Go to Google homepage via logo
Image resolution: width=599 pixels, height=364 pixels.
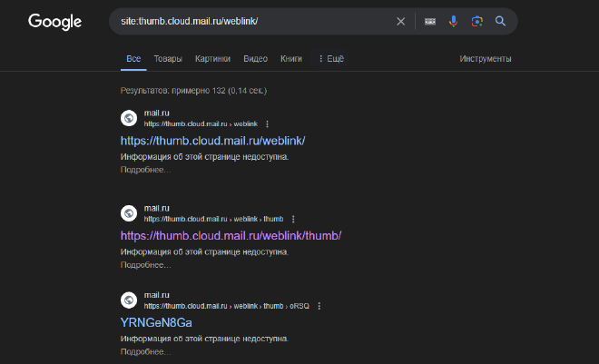54,22
